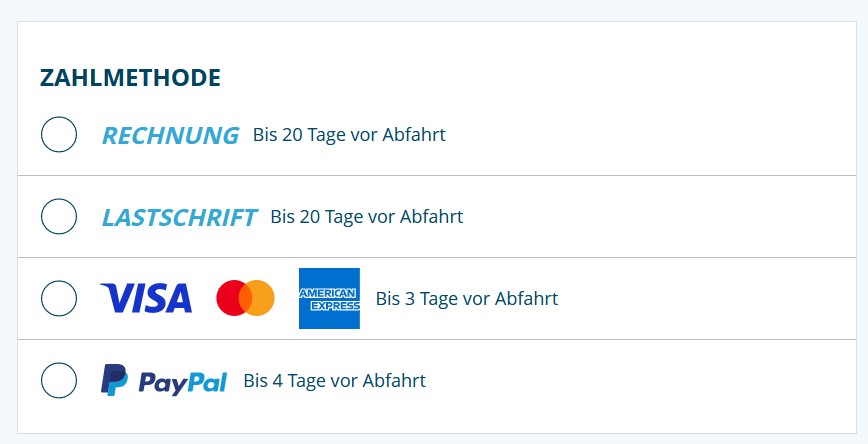The image size is (868, 444).
Task: Select the Rechnung payment radio button
Action: click(x=59, y=134)
